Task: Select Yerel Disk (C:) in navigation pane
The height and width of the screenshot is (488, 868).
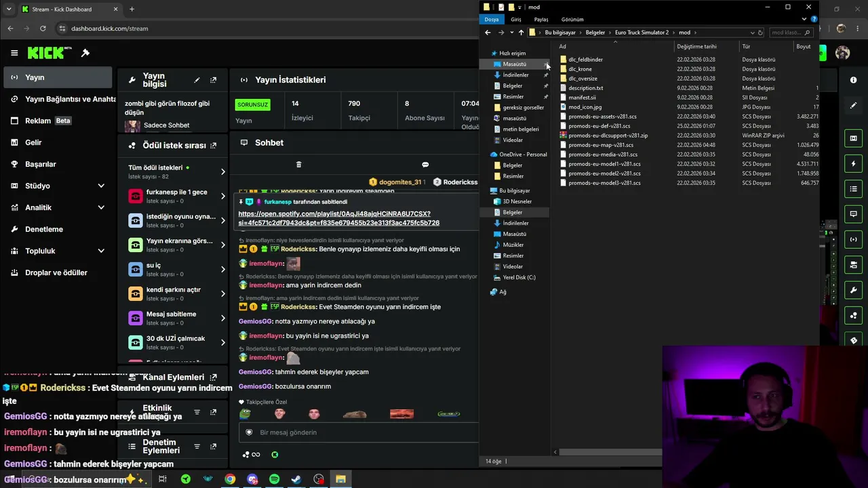Action: tap(519, 277)
